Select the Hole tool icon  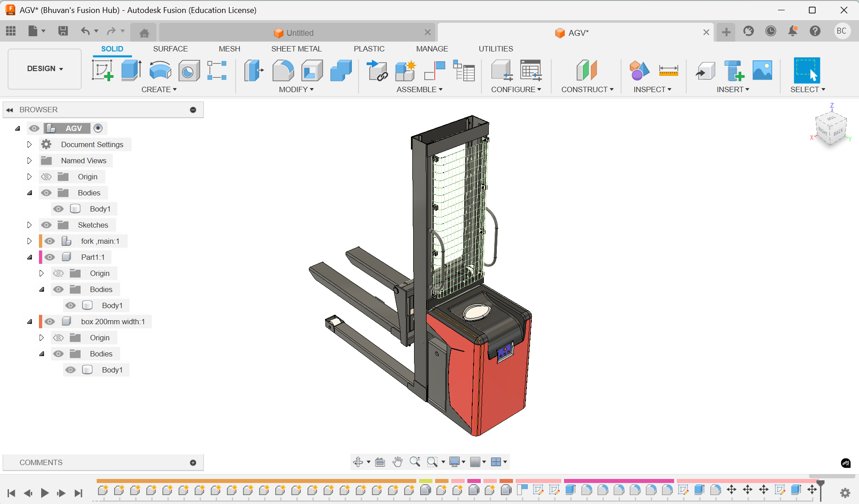tap(189, 71)
